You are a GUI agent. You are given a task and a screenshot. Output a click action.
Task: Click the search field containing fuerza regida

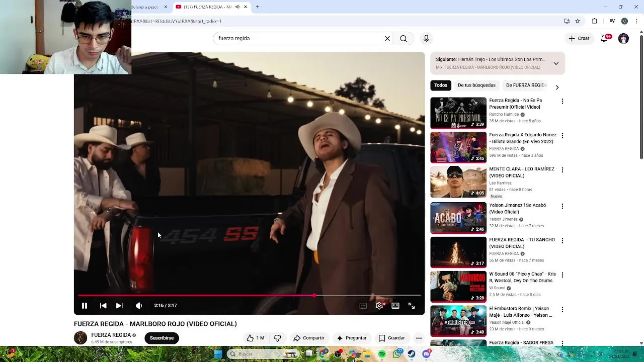(299, 38)
